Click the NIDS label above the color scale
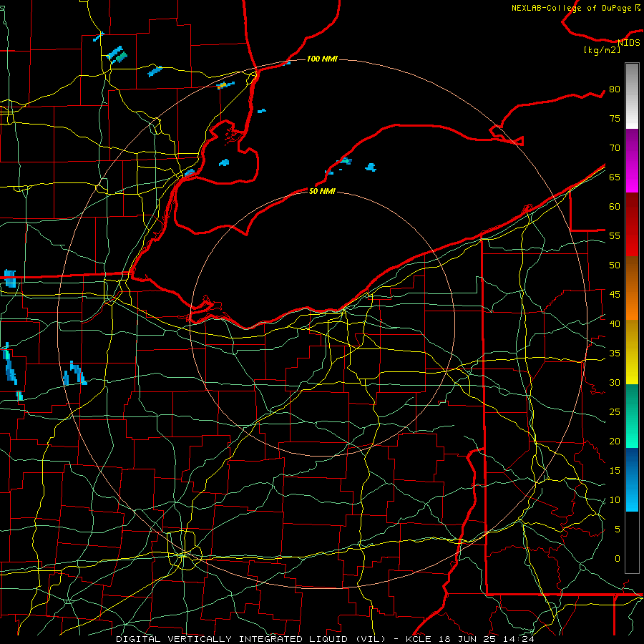644x644 pixels. [629, 43]
